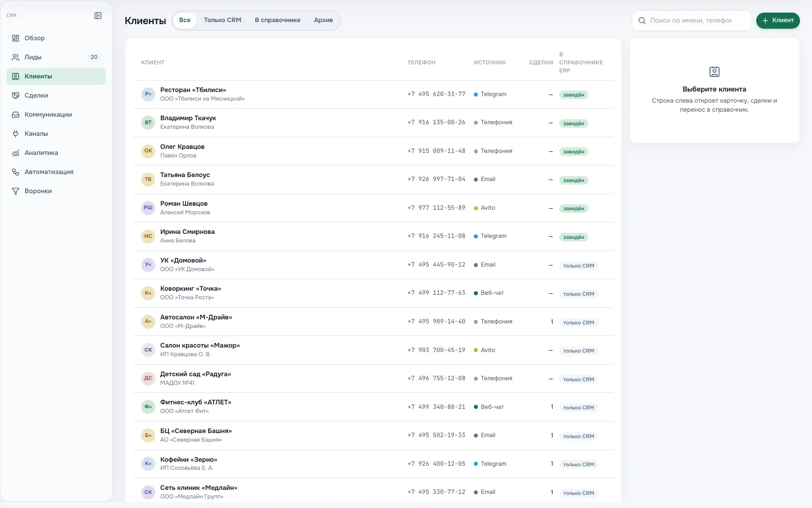The width and height of the screenshot is (812, 508).
Task: Click the ИСТОЧНИК column header
Action: (x=490, y=63)
